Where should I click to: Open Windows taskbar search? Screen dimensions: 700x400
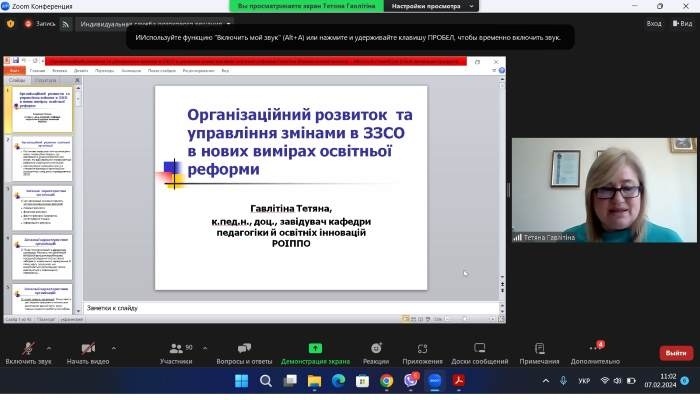266,381
